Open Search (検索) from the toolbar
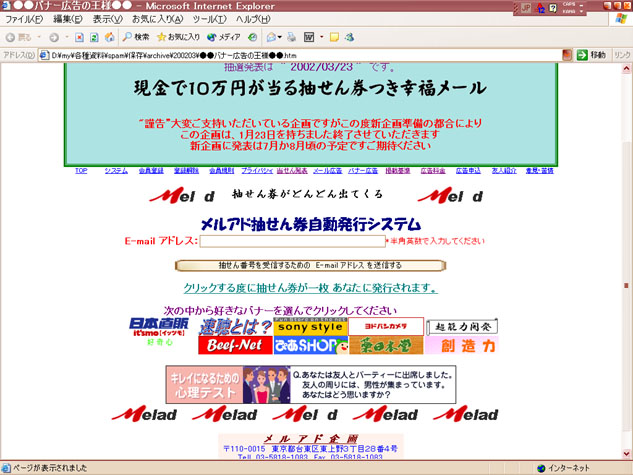633x475 pixels. [x=136, y=37]
